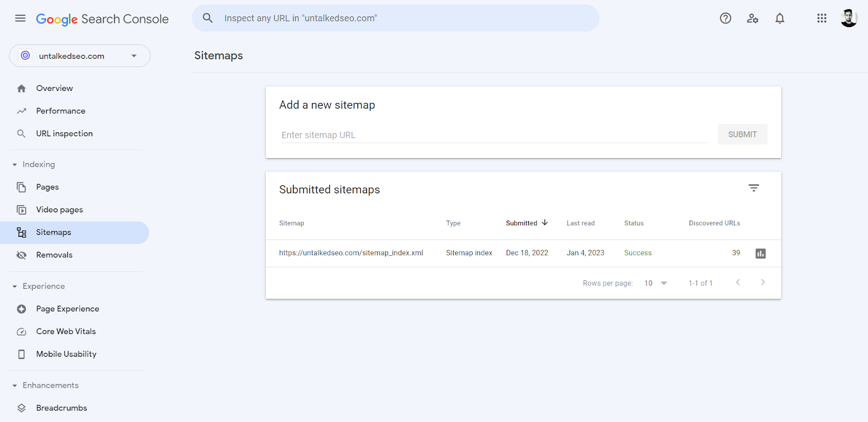Viewport: 868px width, 422px height.
Task: Click the Add a new sitemap heading
Action: pyautogui.click(x=327, y=105)
